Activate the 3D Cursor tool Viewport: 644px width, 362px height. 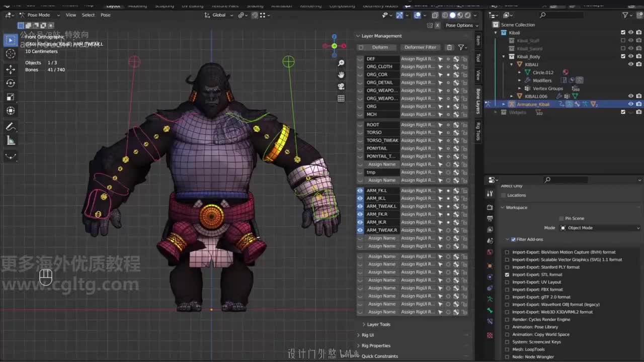point(11,54)
